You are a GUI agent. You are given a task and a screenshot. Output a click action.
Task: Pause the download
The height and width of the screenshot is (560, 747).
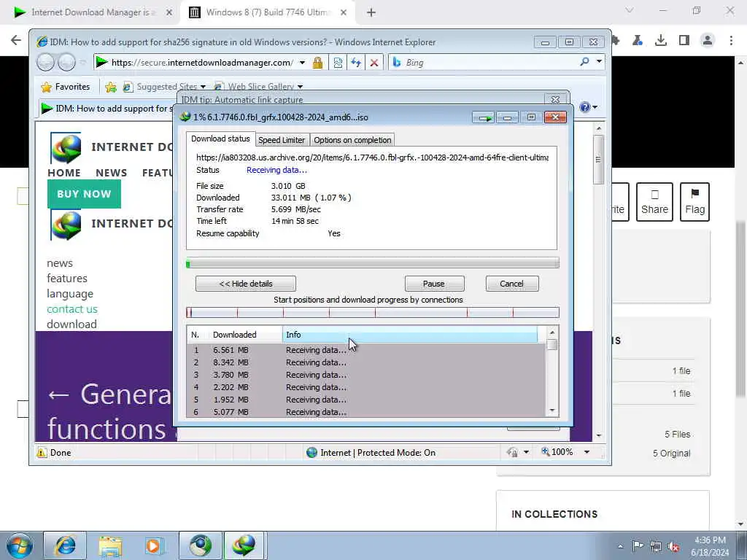click(x=434, y=284)
